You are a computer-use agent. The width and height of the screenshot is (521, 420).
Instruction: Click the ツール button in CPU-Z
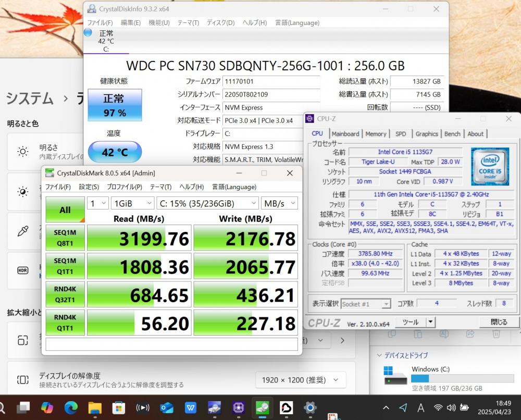tap(411, 322)
